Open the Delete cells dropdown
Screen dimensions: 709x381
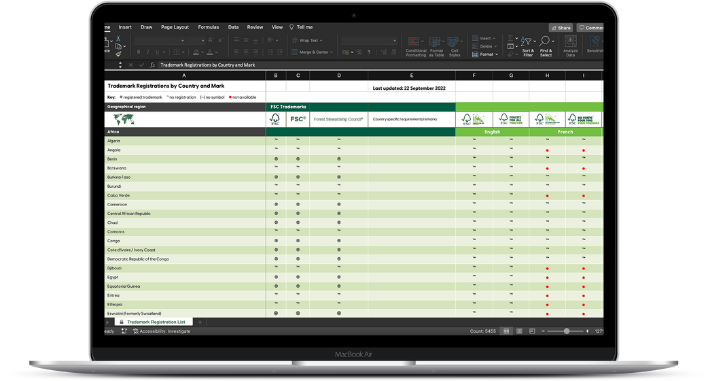484,47
